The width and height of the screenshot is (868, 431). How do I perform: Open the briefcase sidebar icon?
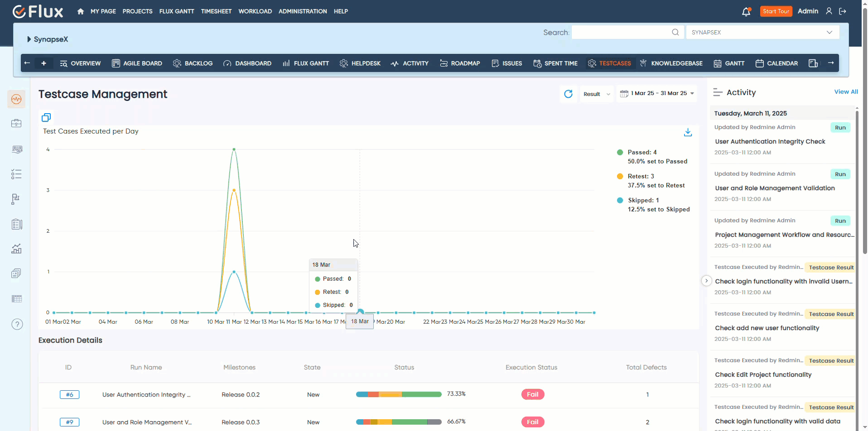click(16, 123)
